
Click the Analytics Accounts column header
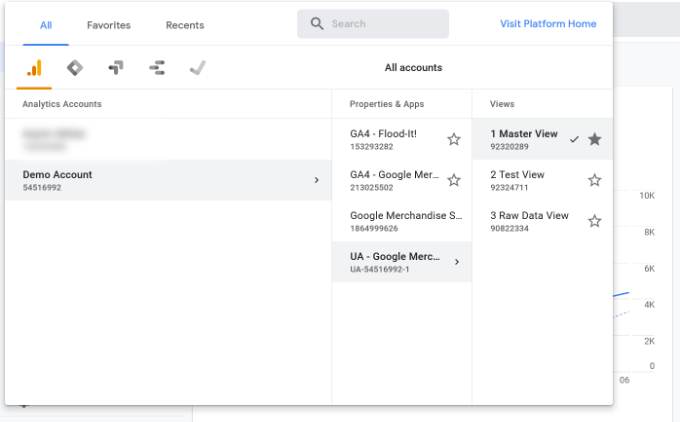pos(62,104)
